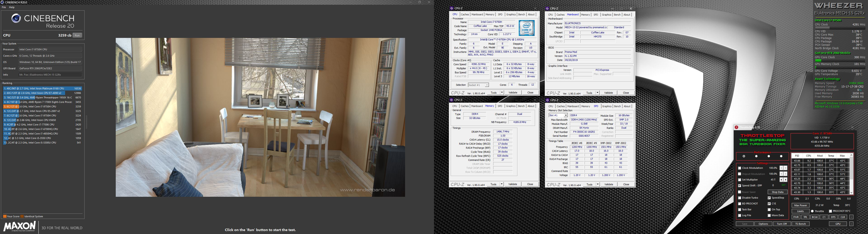The image size is (868, 234).
Task: Check the More Data option
Action: point(769,215)
